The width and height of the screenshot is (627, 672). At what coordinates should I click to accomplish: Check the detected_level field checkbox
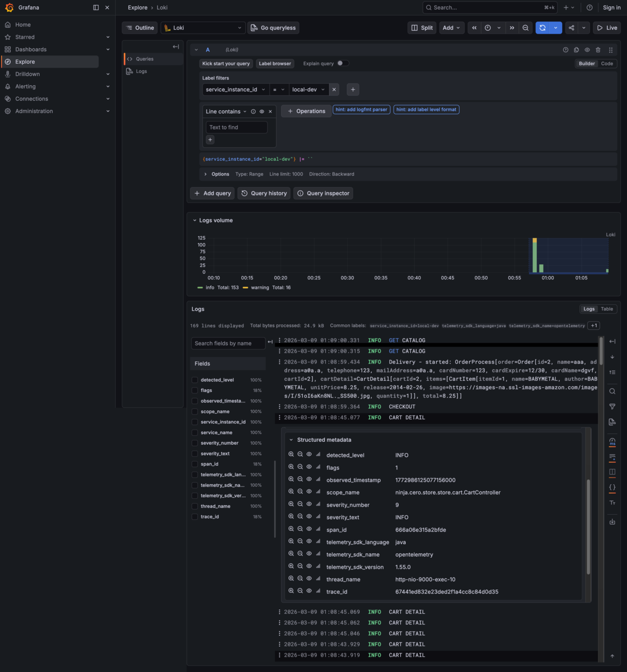[x=195, y=380]
